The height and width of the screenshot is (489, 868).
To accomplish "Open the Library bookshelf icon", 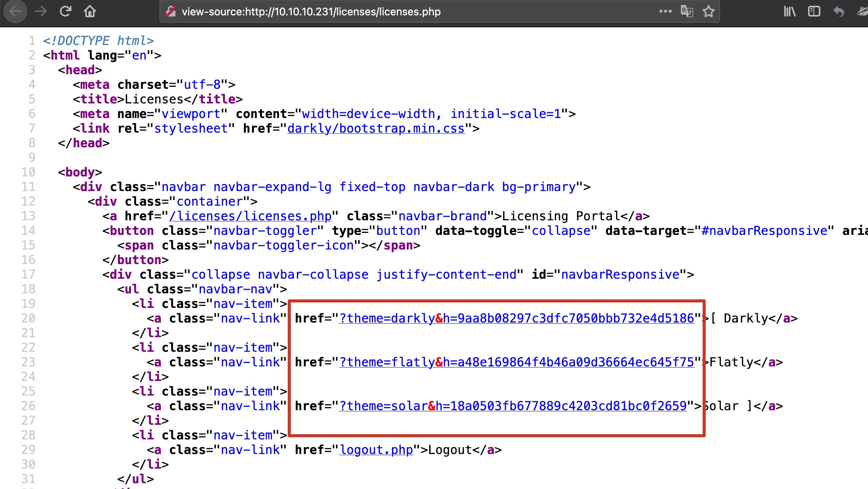I will pyautogui.click(x=790, y=12).
